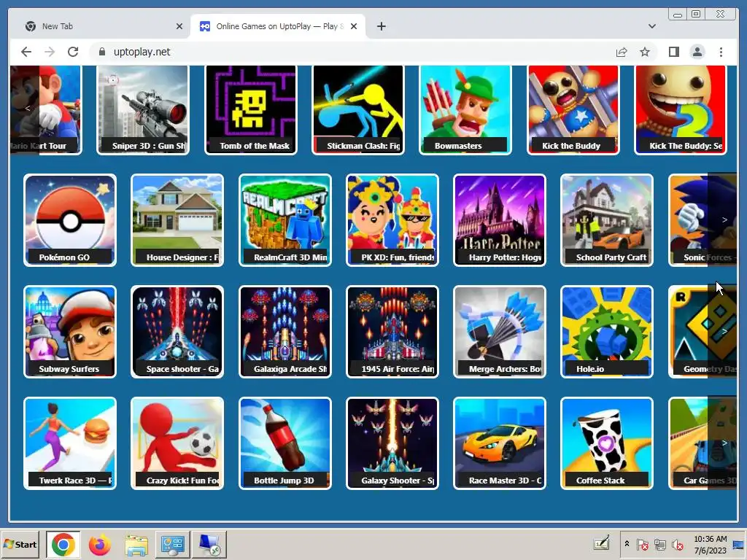Open the browser side panel
This screenshot has height=560, width=747.
(673, 52)
